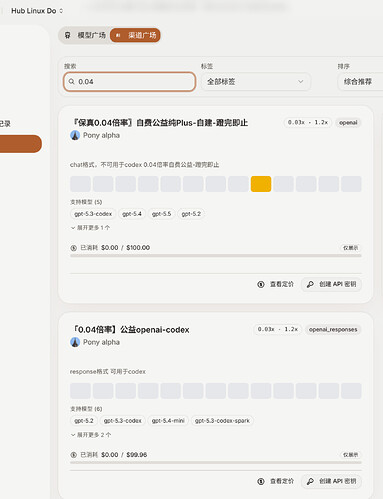Click 创建 API 密钥 in 公益openai-codex card

pos(331,481)
